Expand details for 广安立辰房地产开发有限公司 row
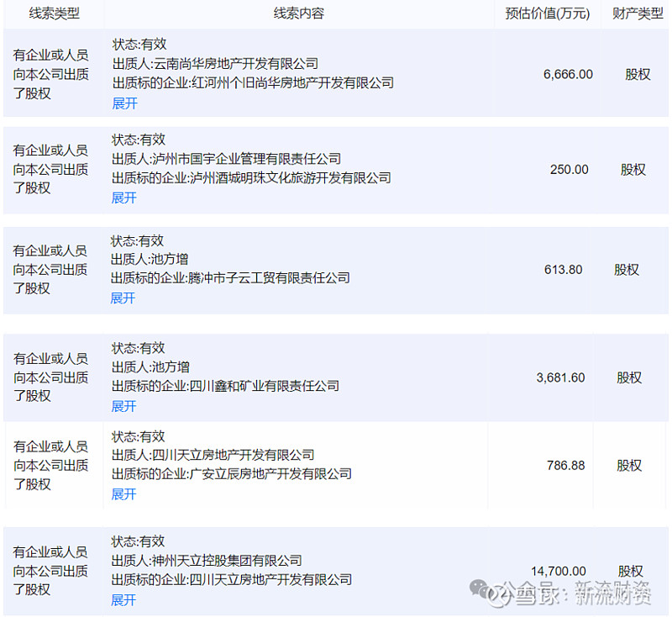672x617 pixels. point(123,494)
